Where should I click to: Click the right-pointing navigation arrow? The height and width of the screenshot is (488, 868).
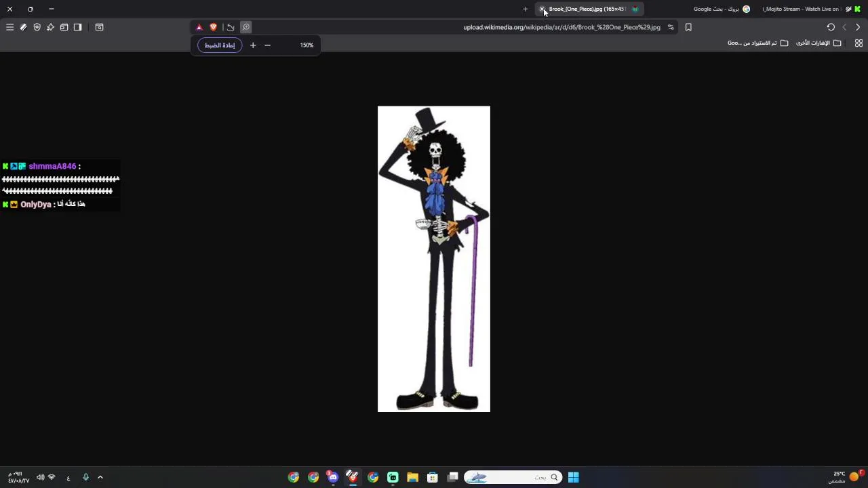[x=858, y=27]
